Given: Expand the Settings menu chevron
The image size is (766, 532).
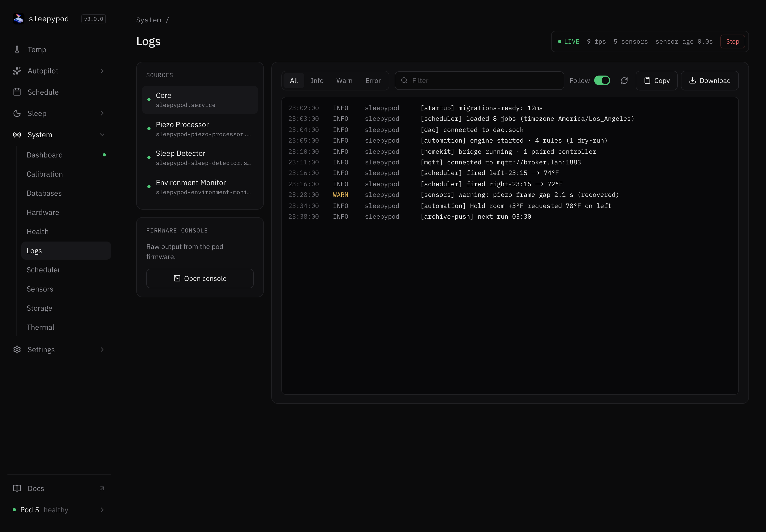Looking at the screenshot, I should click(x=102, y=349).
